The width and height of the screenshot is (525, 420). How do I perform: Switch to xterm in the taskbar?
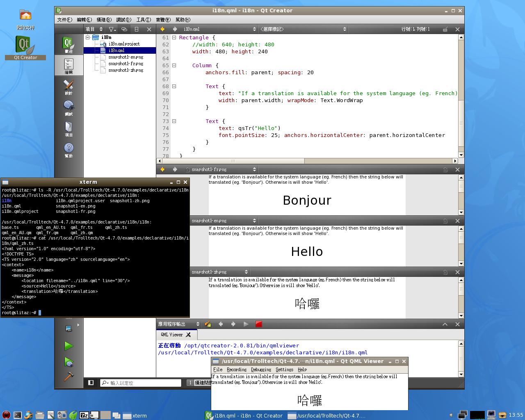point(135,415)
